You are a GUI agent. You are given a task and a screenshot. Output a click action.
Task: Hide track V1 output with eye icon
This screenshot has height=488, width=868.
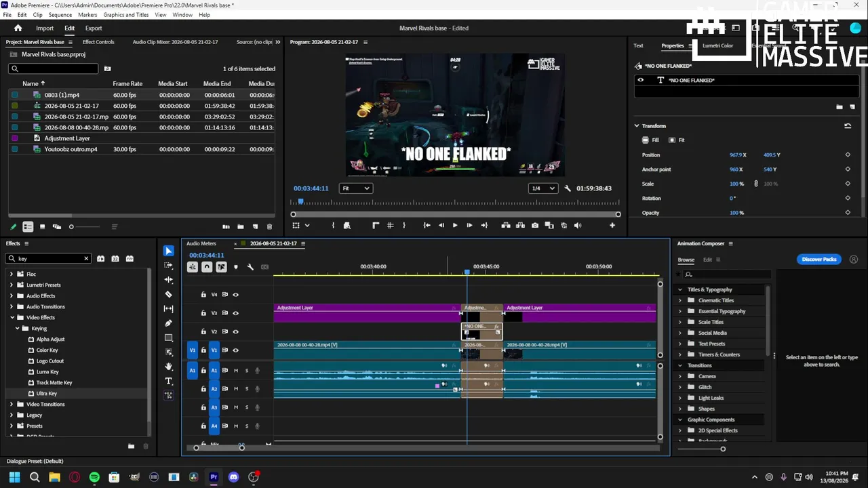(236, 350)
